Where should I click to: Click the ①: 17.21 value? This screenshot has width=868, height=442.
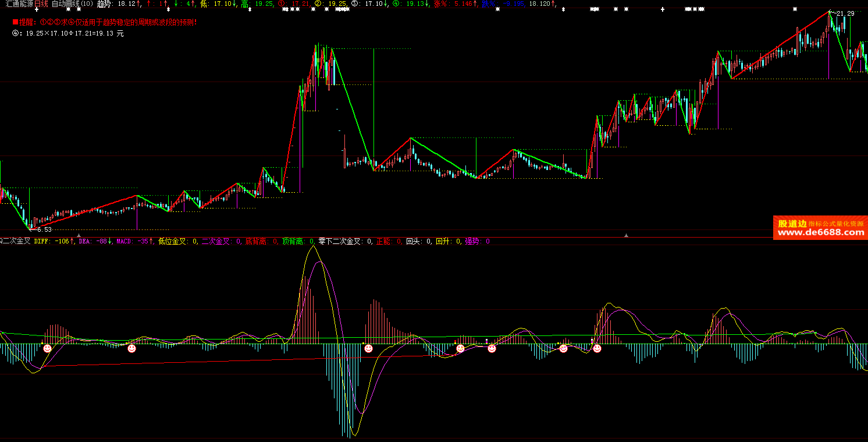pyautogui.click(x=294, y=4)
